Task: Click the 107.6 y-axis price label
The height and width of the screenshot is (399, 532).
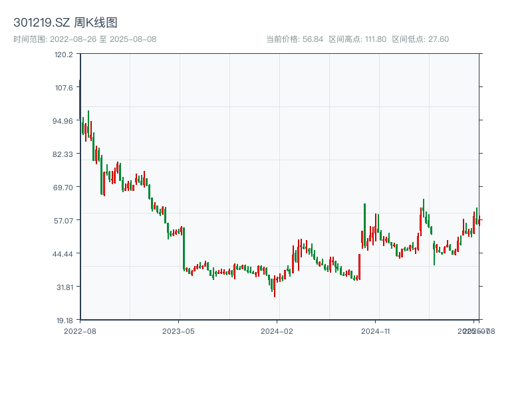Action: tap(64, 88)
